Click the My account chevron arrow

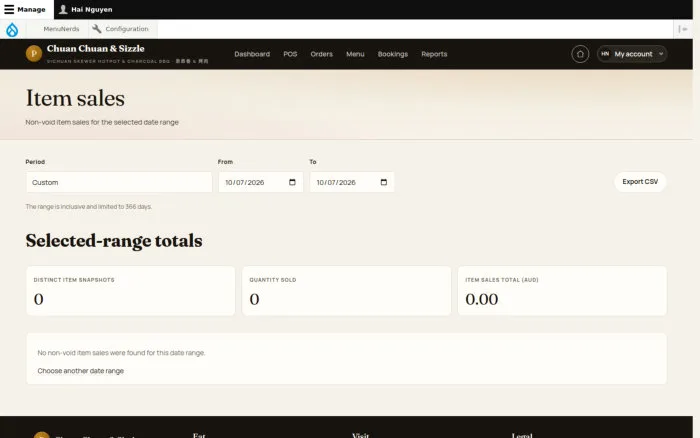[x=661, y=54]
